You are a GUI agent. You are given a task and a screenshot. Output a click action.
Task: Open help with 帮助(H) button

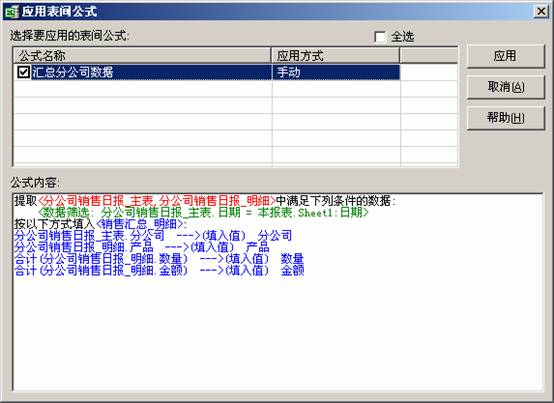[506, 118]
